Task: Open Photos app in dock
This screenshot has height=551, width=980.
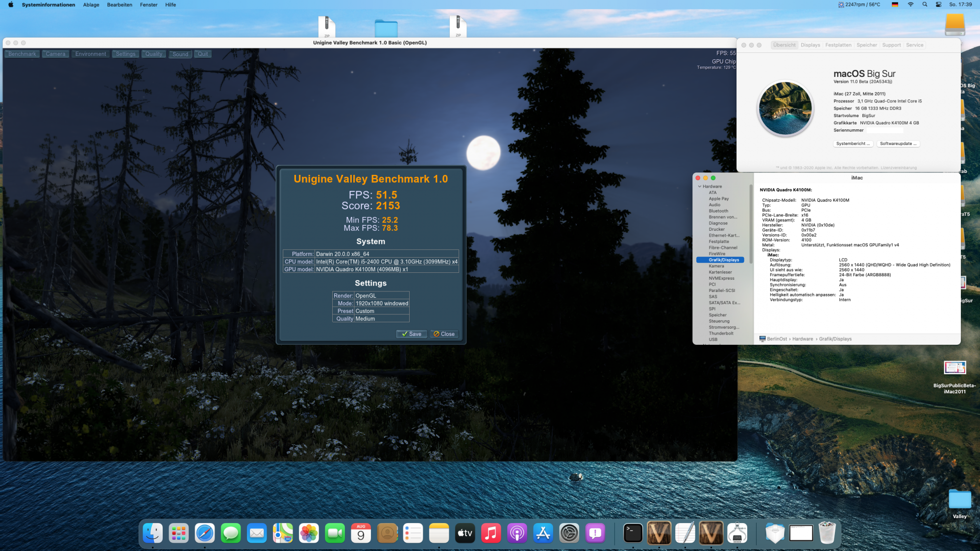Action: 309,533
